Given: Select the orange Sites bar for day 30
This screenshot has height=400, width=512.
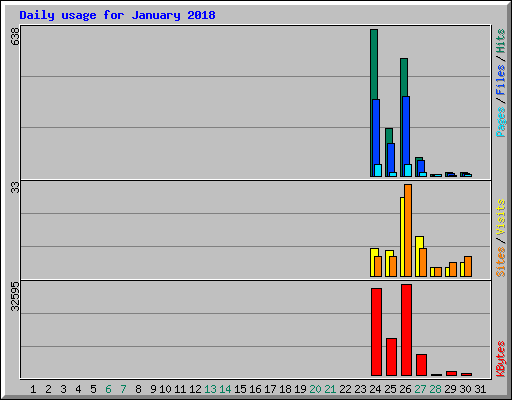Looking at the screenshot, I should (x=468, y=266).
